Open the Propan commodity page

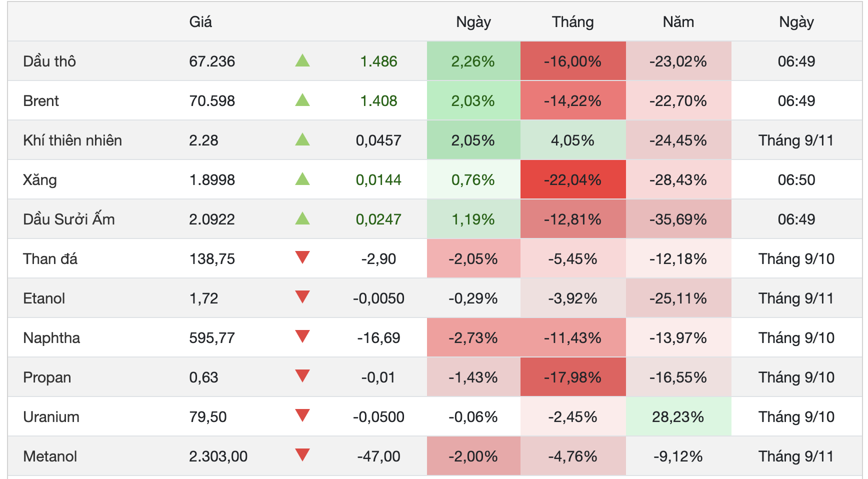click(x=47, y=377)
